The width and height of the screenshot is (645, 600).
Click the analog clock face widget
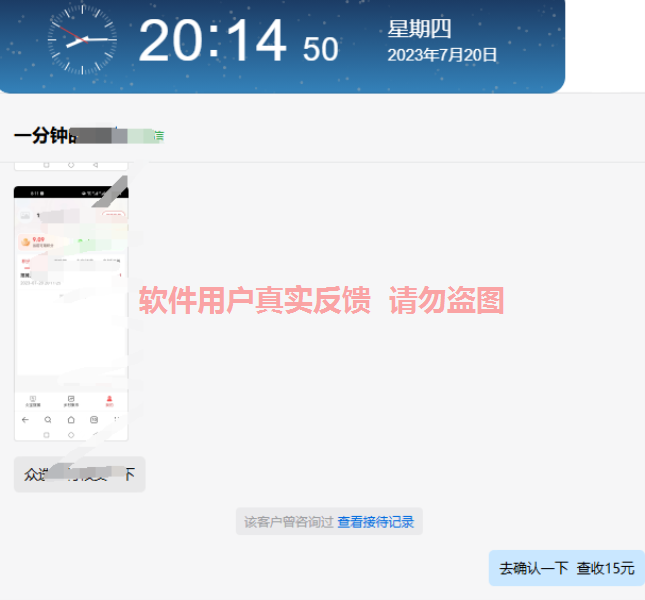82,40
